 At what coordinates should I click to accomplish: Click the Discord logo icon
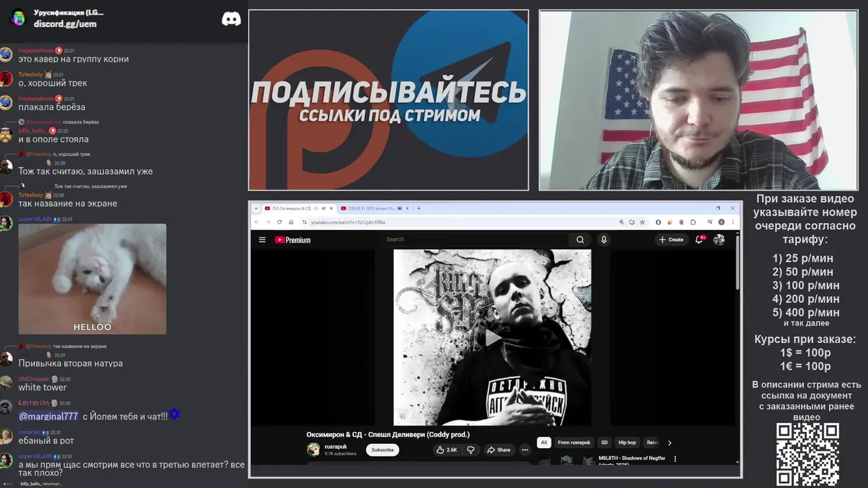(231, 19)
